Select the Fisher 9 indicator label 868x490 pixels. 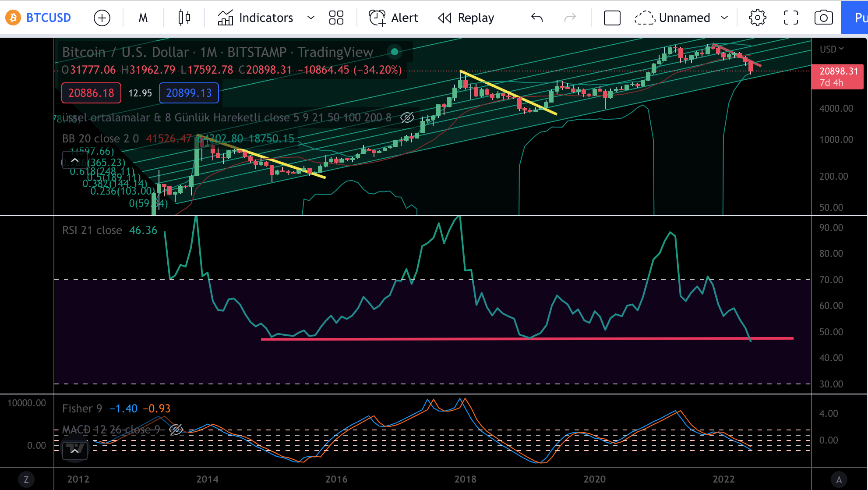click(x=82, y=408)
